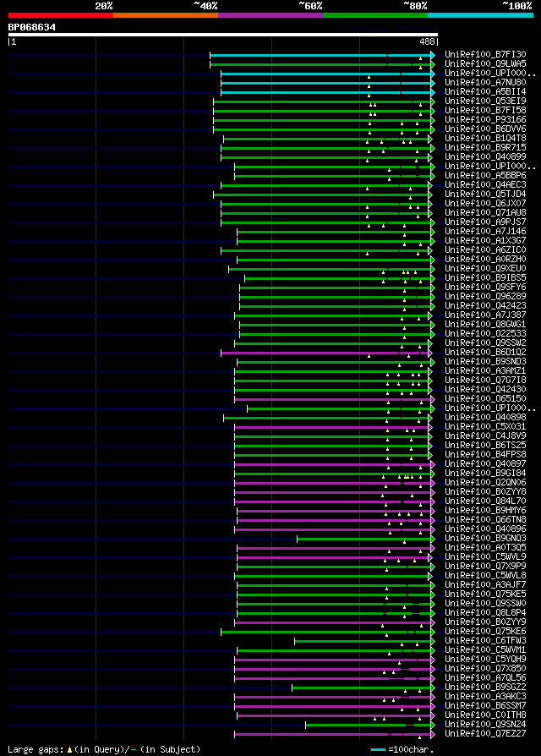Select the UniRef100_B6DVV6 label
The width and height of the screenshot is (541, 756).
485,129
